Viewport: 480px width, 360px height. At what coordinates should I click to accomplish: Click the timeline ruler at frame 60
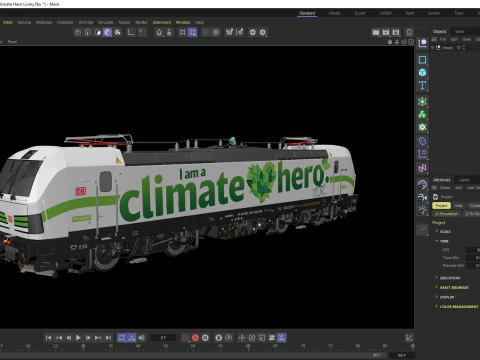pos(248,347)
